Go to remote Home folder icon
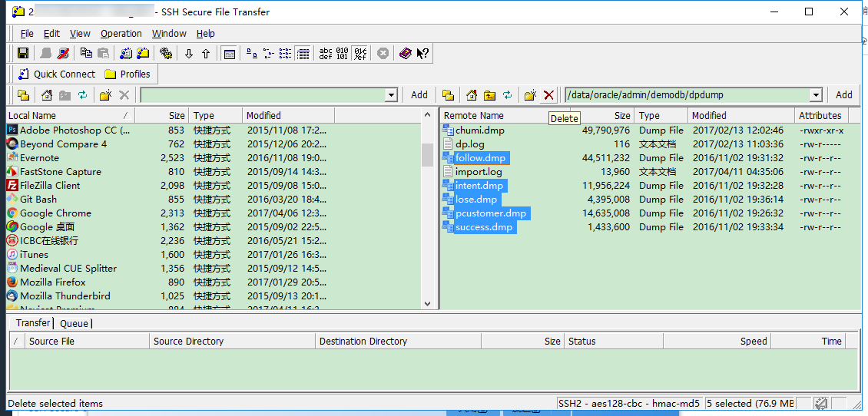Viewport: 868px width, 416px height. (472, 95)
